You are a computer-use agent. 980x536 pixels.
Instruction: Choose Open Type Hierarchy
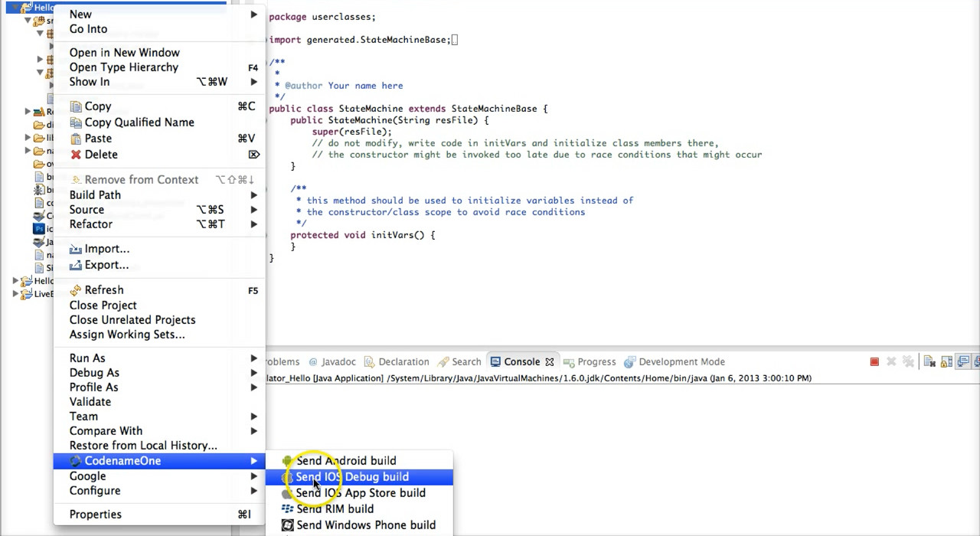pyautogui.click(x=159, y=67)
